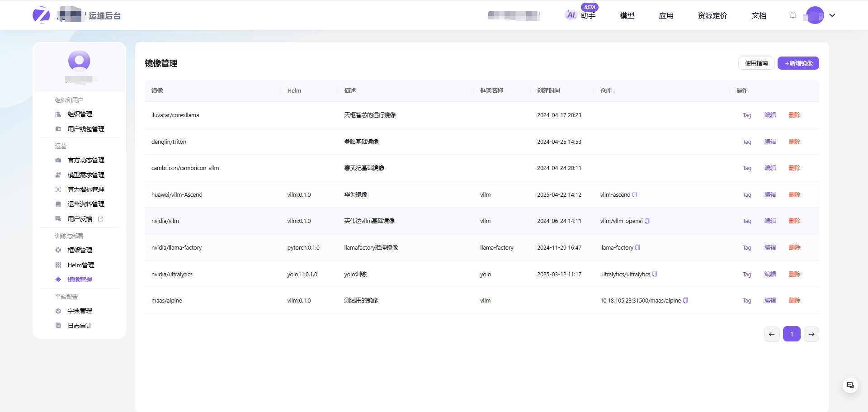Select page 1 in pagination

[792, 334]
